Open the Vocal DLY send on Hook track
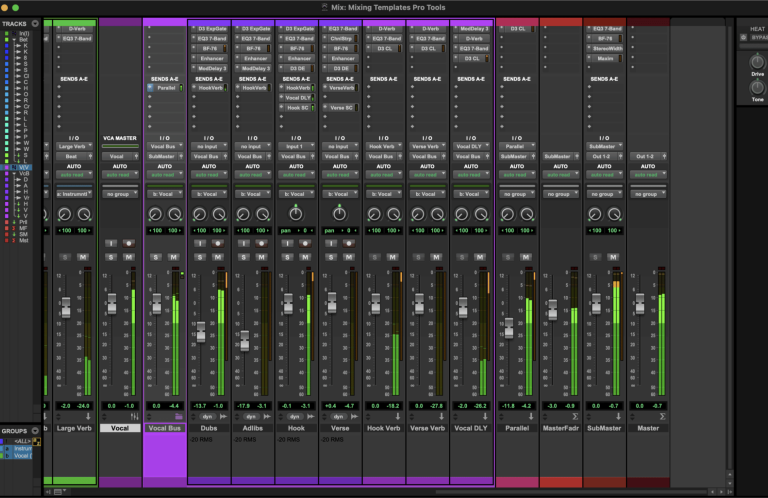Image resolution: width=768 pixels, height=498 pixels. coord(298,98)
